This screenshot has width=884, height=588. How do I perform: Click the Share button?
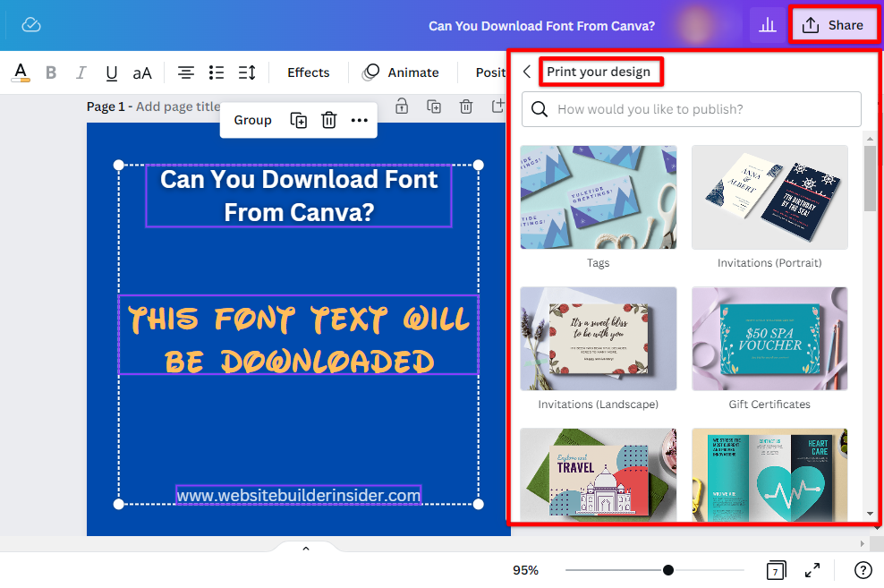click(833, 25)
